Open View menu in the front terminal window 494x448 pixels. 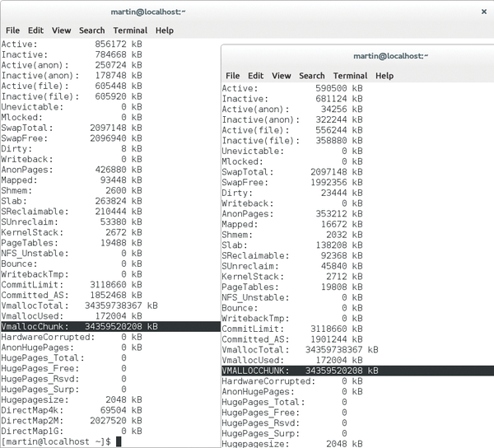(282, 76)
